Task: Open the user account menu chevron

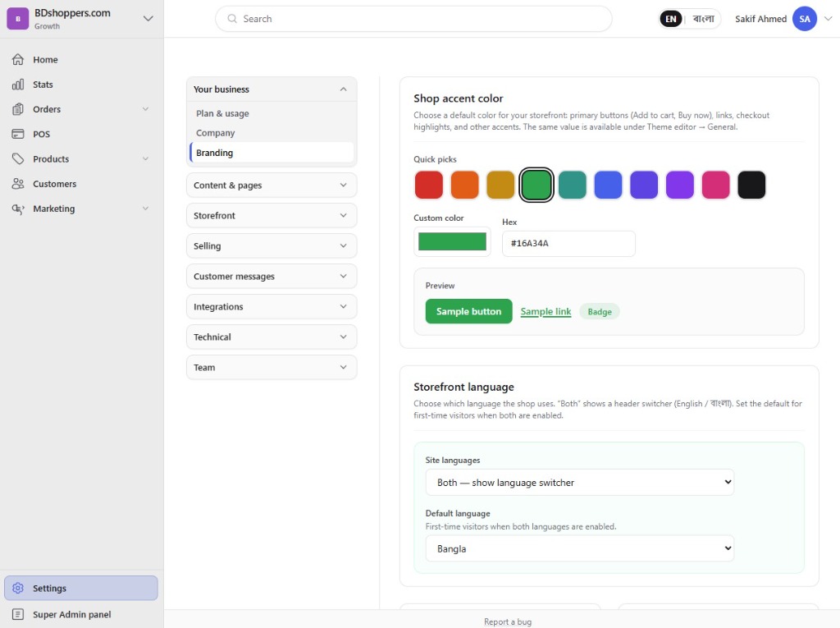Action: coord(828,19)
